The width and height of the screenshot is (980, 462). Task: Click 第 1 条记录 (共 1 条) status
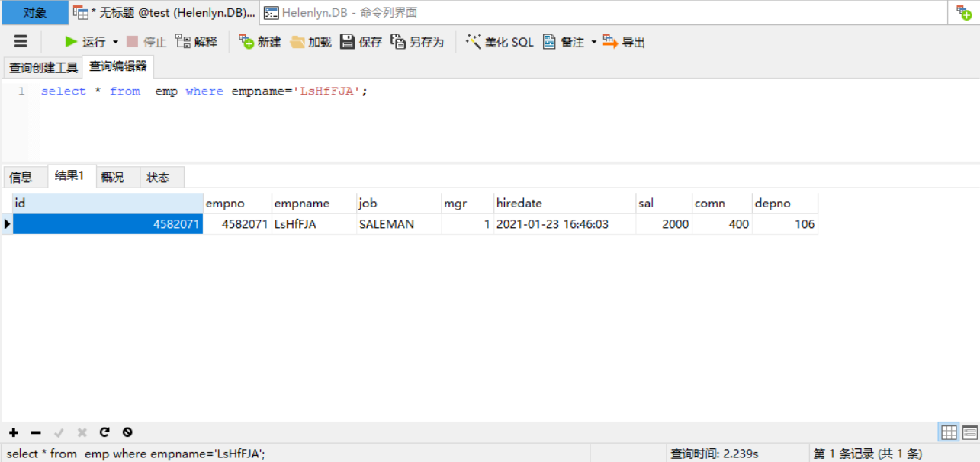[x=868, y=454]
